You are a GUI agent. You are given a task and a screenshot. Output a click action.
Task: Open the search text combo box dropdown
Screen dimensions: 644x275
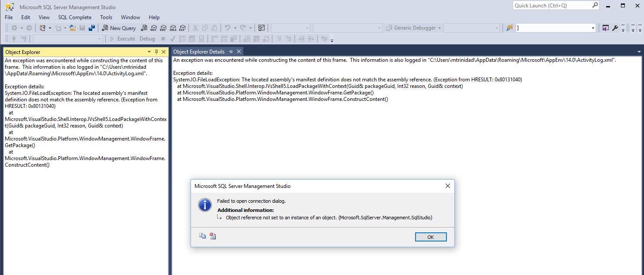pos(593,28)
